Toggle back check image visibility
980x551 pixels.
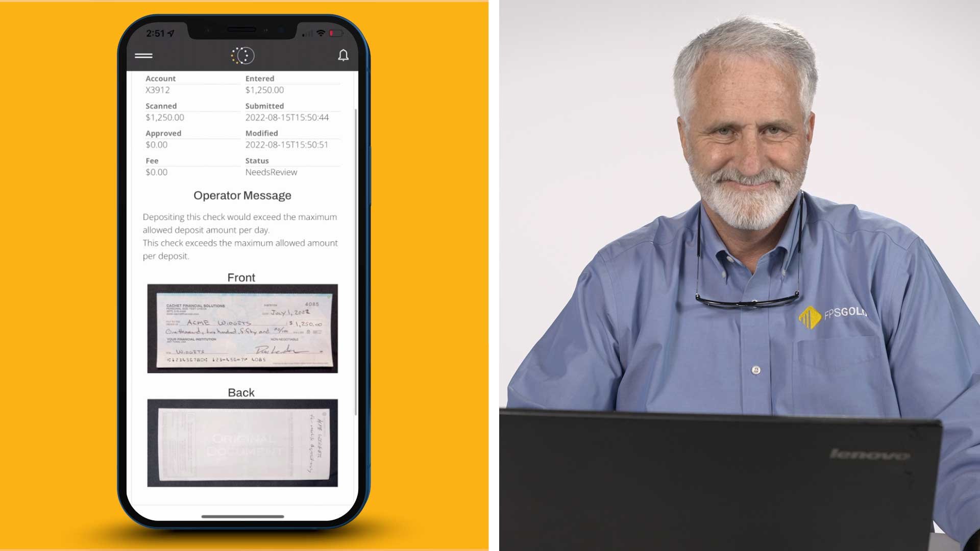coord(240,392)
